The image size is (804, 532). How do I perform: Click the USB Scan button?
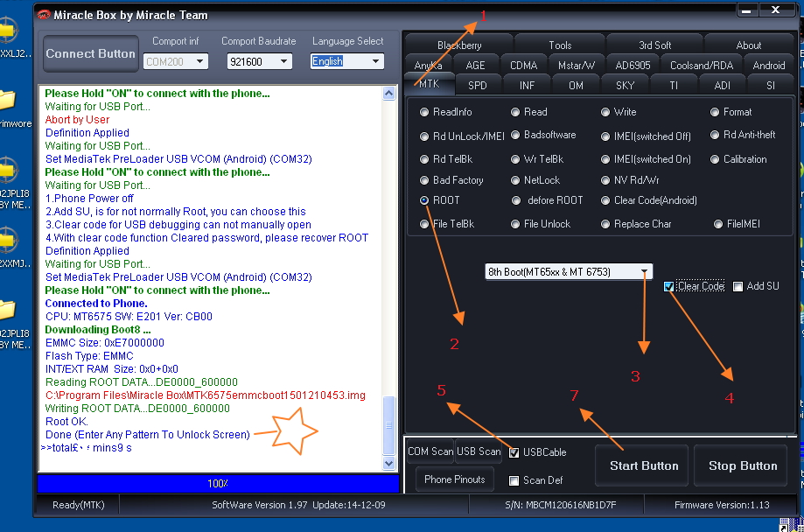pyautogui.click(x=479, y=451)
